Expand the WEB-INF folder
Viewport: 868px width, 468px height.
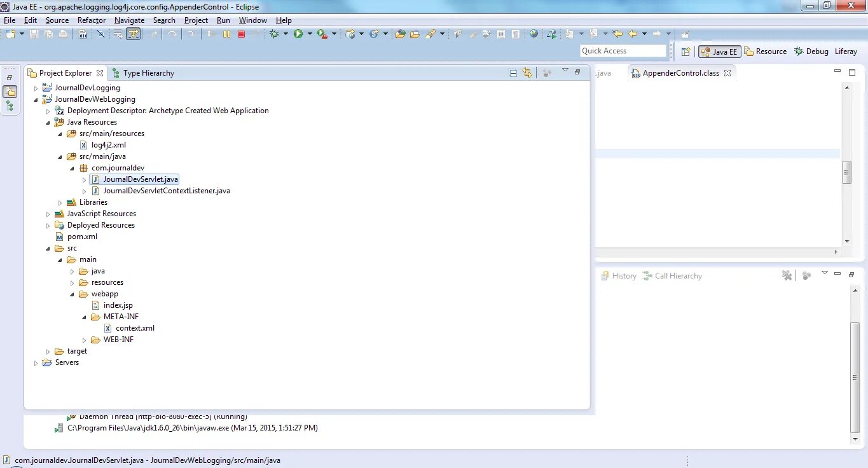pyautogui.click(x=84, y=340)
